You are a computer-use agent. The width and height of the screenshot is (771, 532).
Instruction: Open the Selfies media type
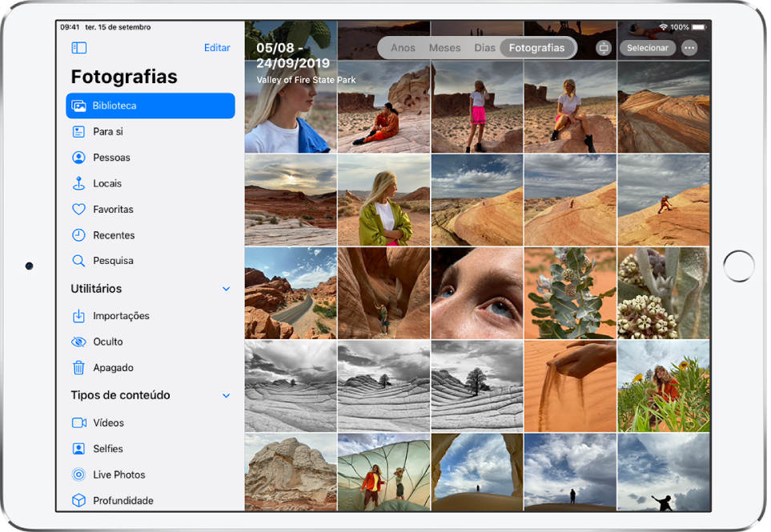coord(151,449)
